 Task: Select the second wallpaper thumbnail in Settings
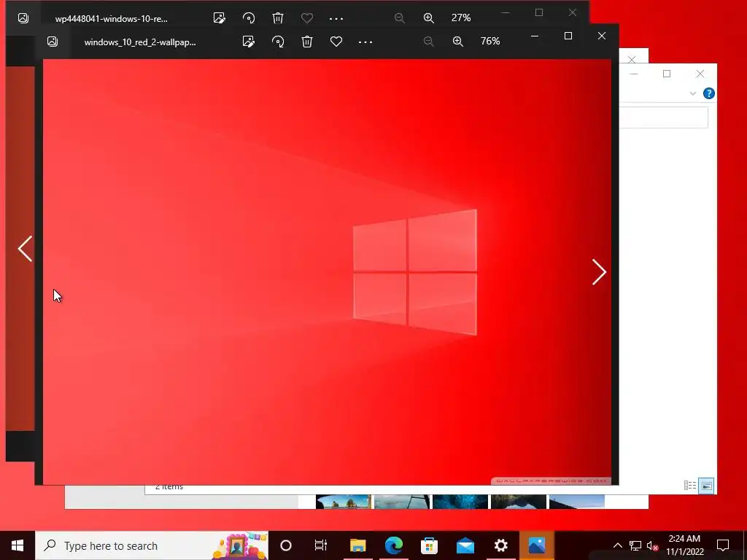coord(402,502)
